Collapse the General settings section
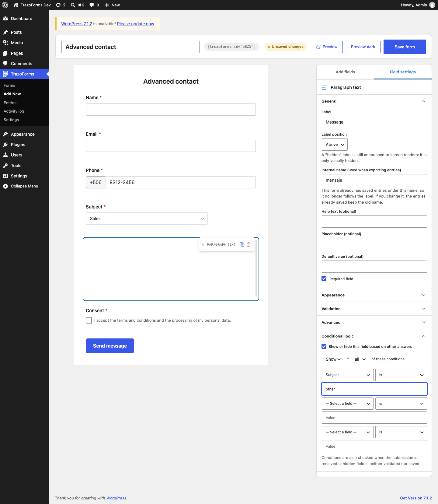This screenshot has height=504, width=438. tap(374, 101)
